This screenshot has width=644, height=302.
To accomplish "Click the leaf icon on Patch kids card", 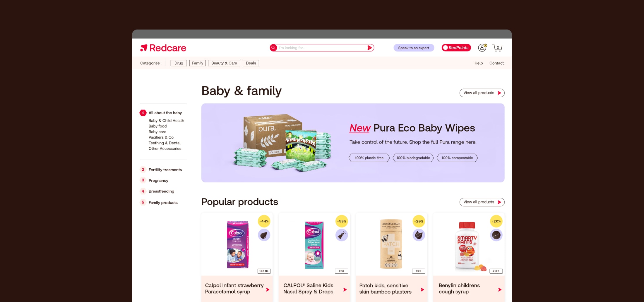I will click(419, 235).
